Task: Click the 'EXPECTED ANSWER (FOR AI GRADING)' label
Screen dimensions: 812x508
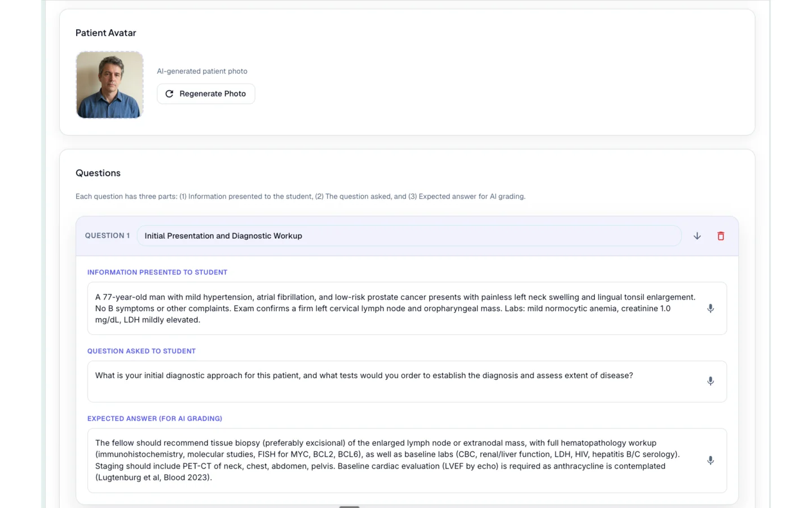Action: coord(155,419)
